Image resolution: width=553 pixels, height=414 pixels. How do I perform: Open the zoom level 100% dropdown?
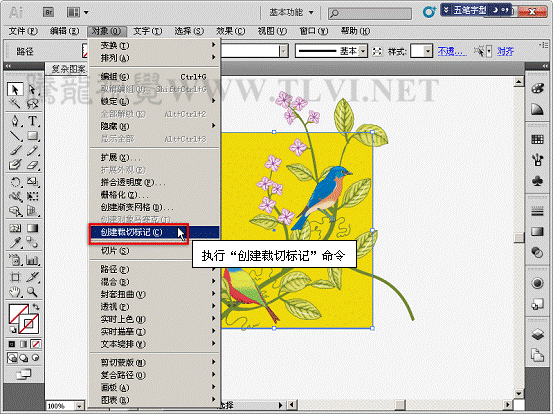pos(80,406)
